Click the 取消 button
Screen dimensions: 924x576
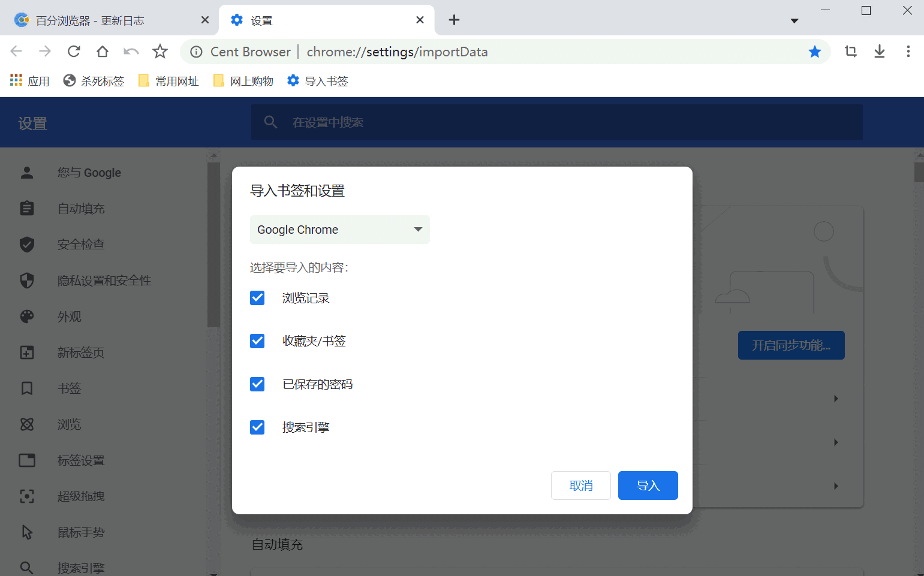click(x=581, y=485)
